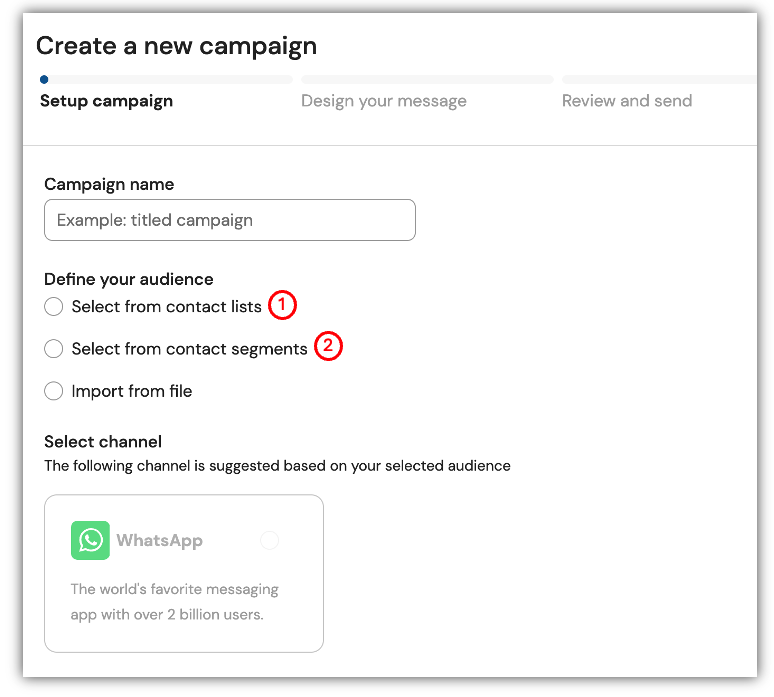This screenshot has width=774, height=697.
Task: Click into the Campaign name input field
Action: point(230,220)
